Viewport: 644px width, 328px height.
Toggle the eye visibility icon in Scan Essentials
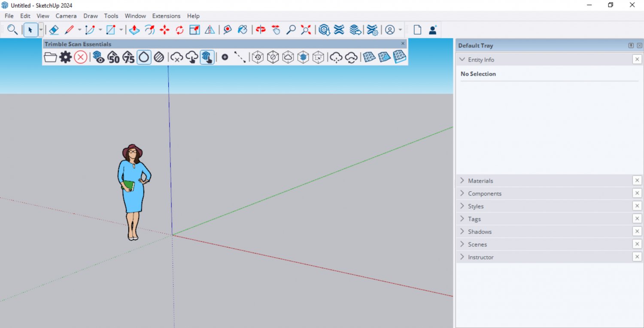click(x=98, y=57)
